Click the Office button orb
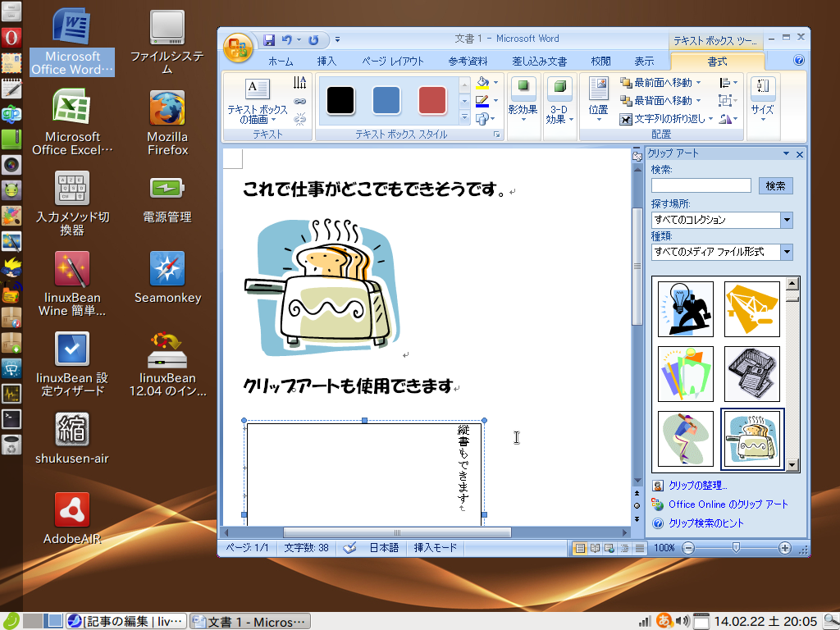Viewport: 840px width, 630px height. click(x=238, y=48)
